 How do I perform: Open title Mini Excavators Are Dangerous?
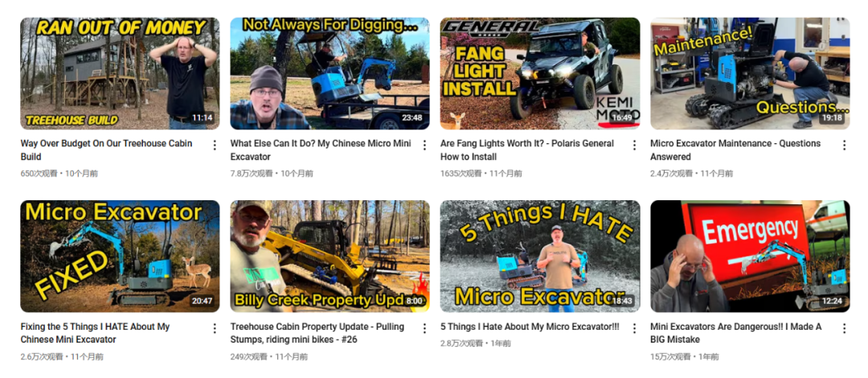(x=735, y=332)
